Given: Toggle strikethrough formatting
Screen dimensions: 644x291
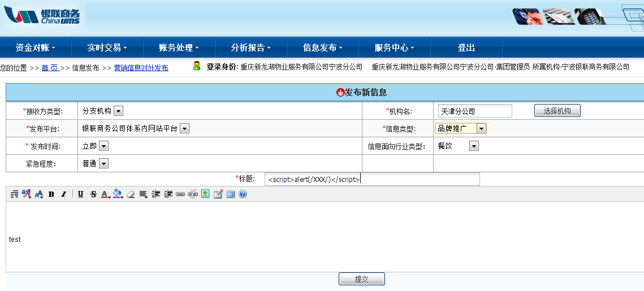Looking at the screenshot, I should pos(93,194).
